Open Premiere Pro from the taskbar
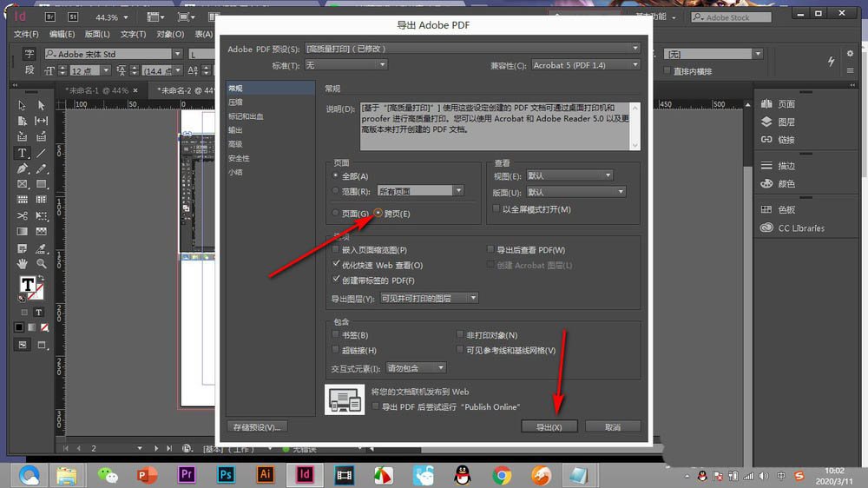Image resolution: width=868 pixels, height=488 pixels. (x=187, y=475)
